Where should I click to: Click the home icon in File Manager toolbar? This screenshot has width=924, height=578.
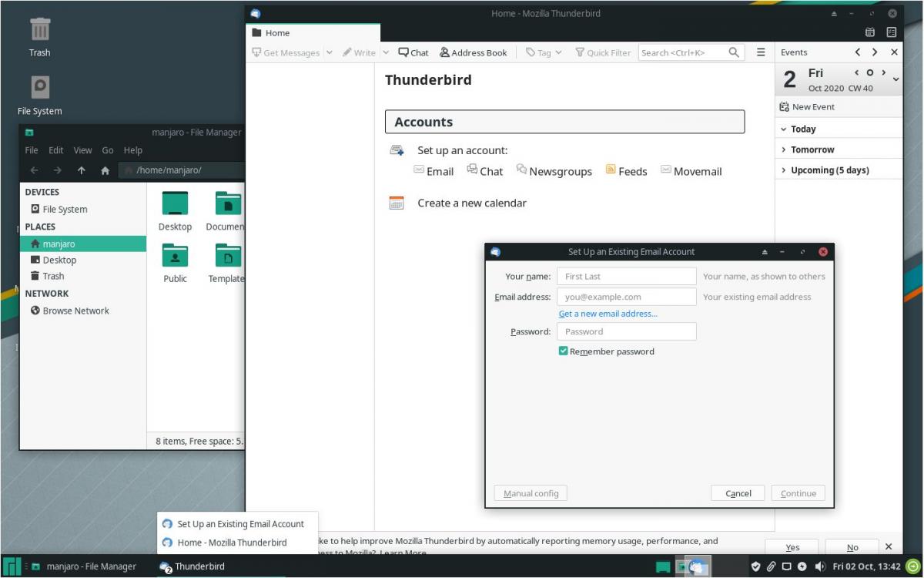[105, 170]
